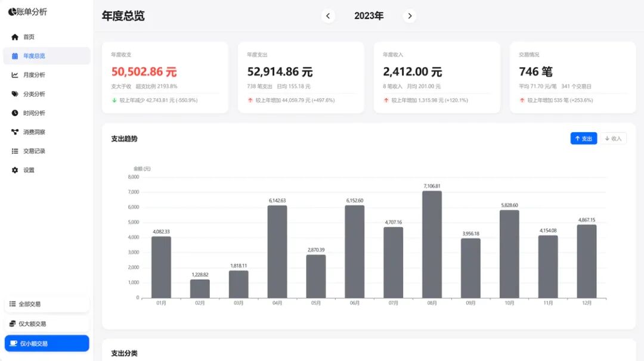Open 分类分析 using the tags icon

[15, 94]
